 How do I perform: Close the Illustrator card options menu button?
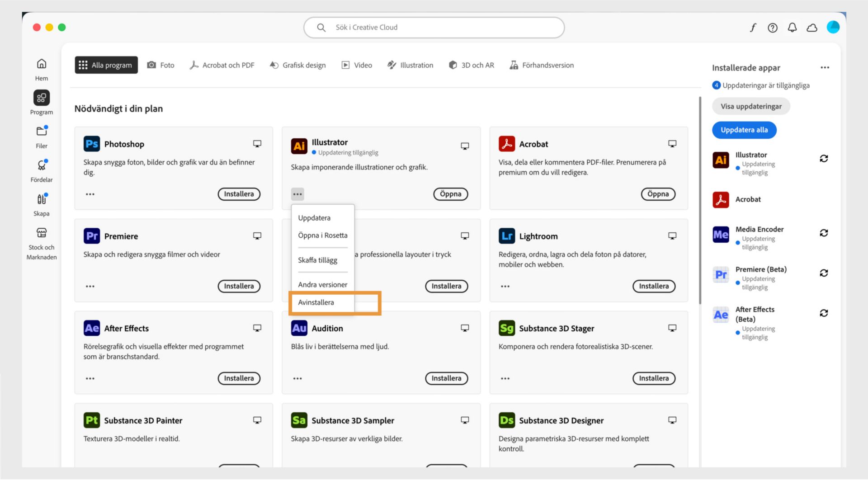[x=297, y=194]
